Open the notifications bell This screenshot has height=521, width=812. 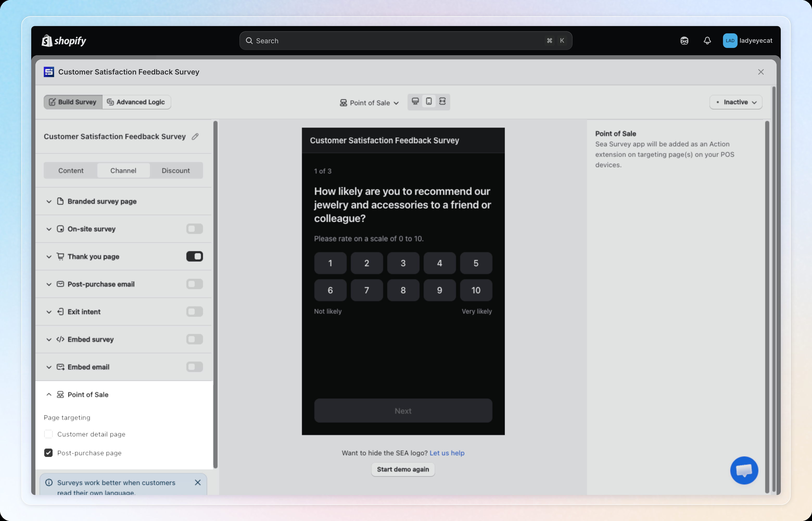click(x=707, y=41)
